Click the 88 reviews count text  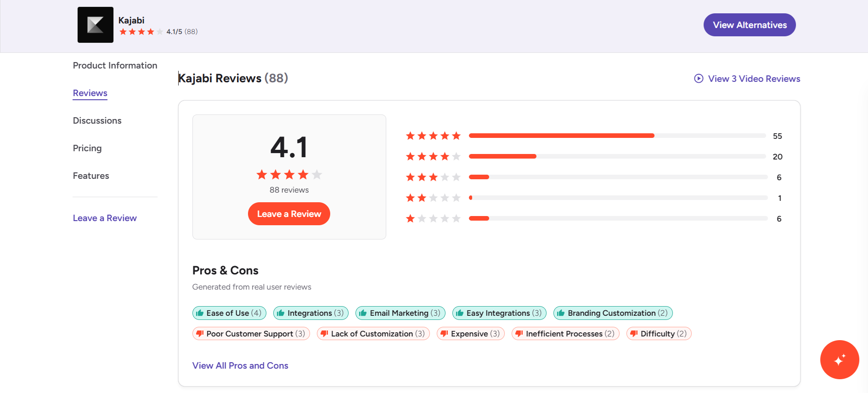coord(289,190)
